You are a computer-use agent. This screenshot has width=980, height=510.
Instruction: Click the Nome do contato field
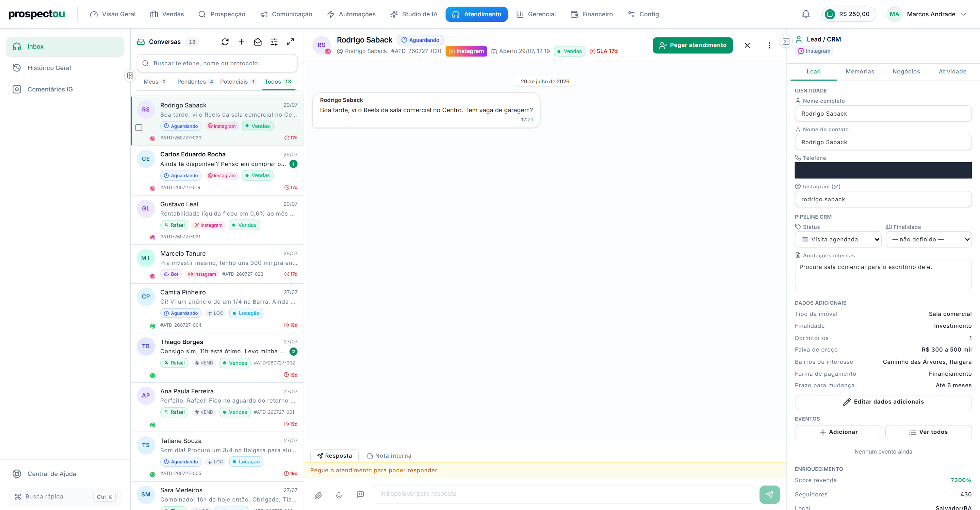coord(883,142)
